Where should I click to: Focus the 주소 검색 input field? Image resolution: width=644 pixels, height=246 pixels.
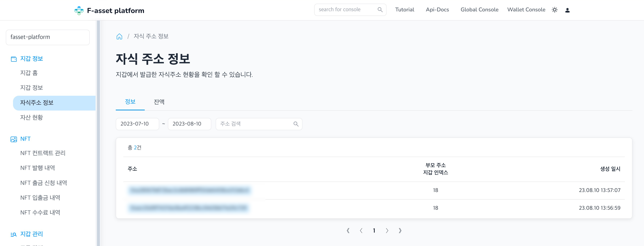[259, 124]
